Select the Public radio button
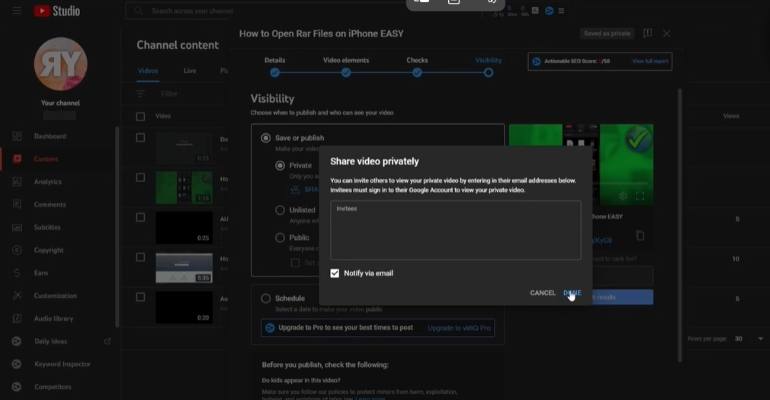Viewport: 770px width, 400px height. click(x=280, y=238)
